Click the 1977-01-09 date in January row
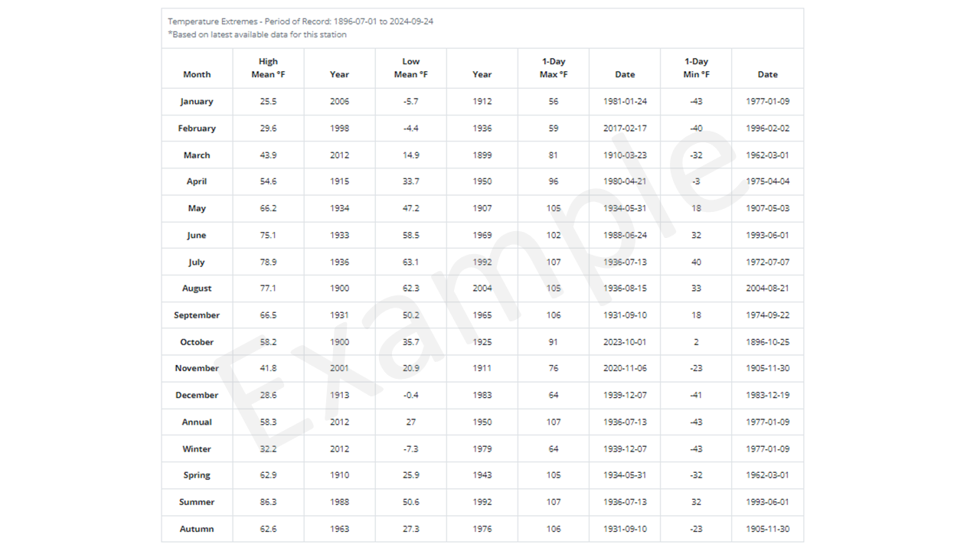This screenshot has width=980, height=551. tap(767, 102)
